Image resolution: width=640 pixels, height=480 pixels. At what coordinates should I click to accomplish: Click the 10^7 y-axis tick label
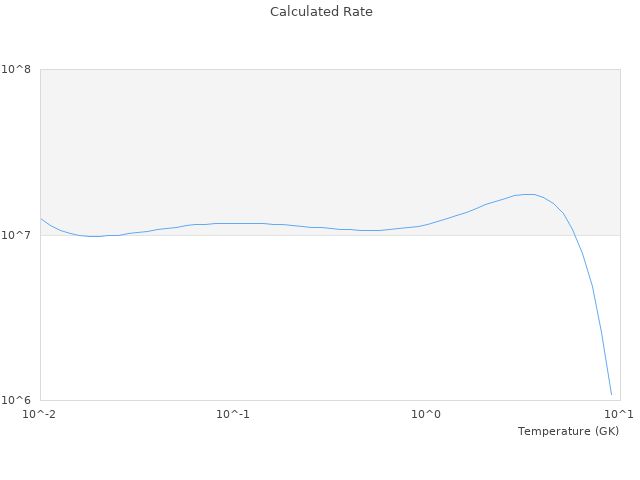tap(20, 236)
